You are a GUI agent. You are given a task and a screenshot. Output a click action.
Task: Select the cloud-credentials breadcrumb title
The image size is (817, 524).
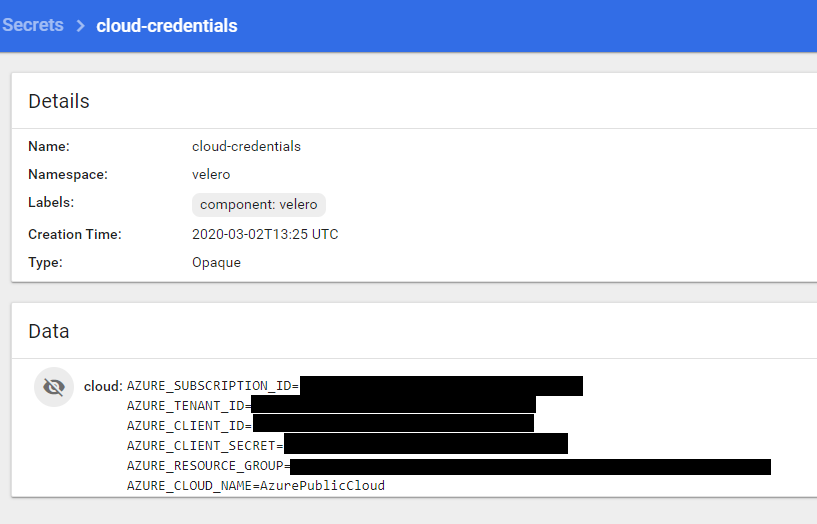pyautogui.click(x=167, y=26)
